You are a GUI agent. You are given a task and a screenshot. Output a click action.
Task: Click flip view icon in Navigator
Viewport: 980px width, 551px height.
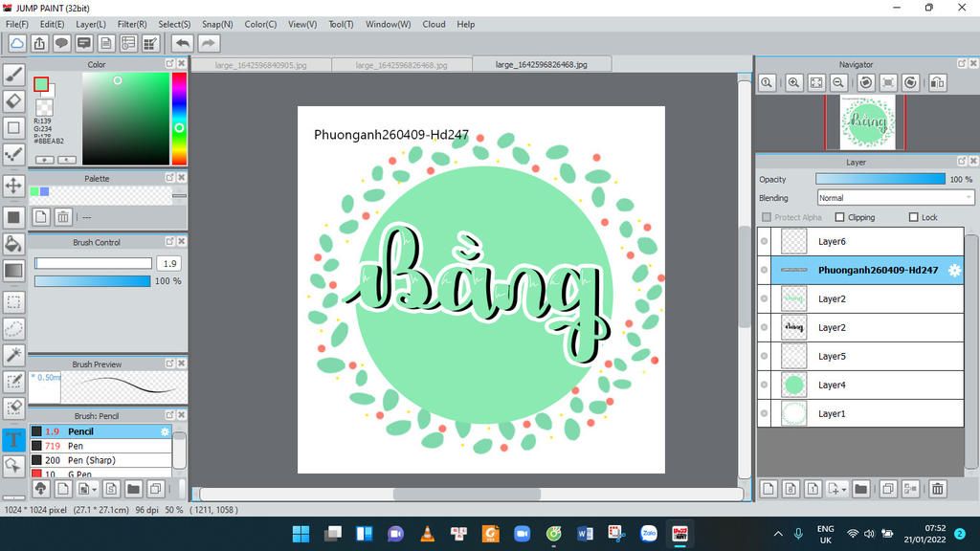click(938, 82)
